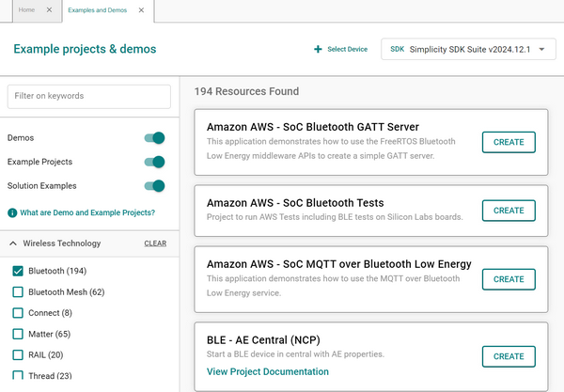This screenshot has width=564, height=392.
Task: Enable the Connect (8) filter
Action: tap(18, 313)
